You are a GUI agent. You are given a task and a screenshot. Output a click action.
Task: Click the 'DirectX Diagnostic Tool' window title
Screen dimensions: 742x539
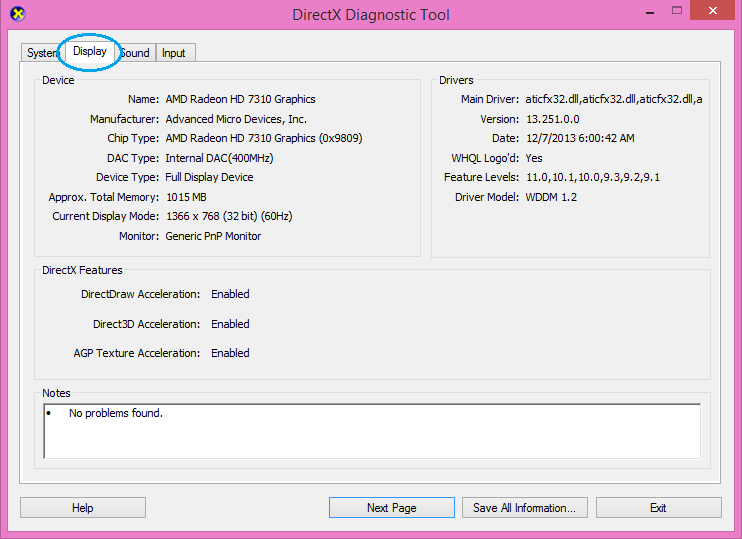(371, 15)
